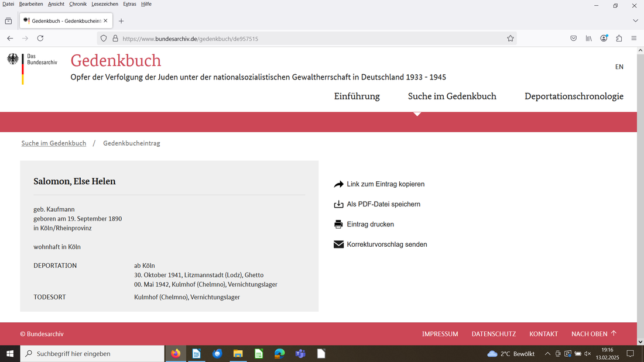Screen dimensions: 644x362
Task: Show hidden system tray icons
Action: (x=547, y=353)
